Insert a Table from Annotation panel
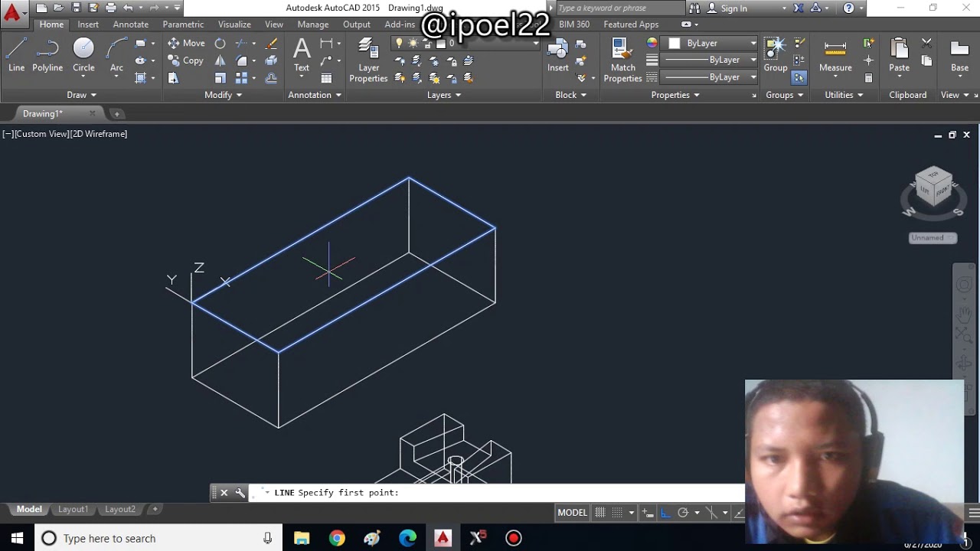The width and height of the screenshot is (980, 551). [x=327, y=78]
